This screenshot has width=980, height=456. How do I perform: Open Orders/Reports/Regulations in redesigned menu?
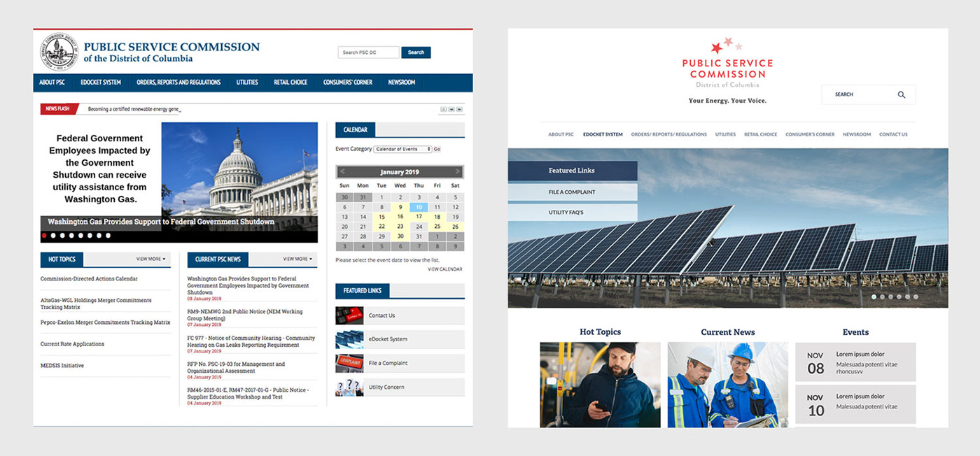coord(668,134)
